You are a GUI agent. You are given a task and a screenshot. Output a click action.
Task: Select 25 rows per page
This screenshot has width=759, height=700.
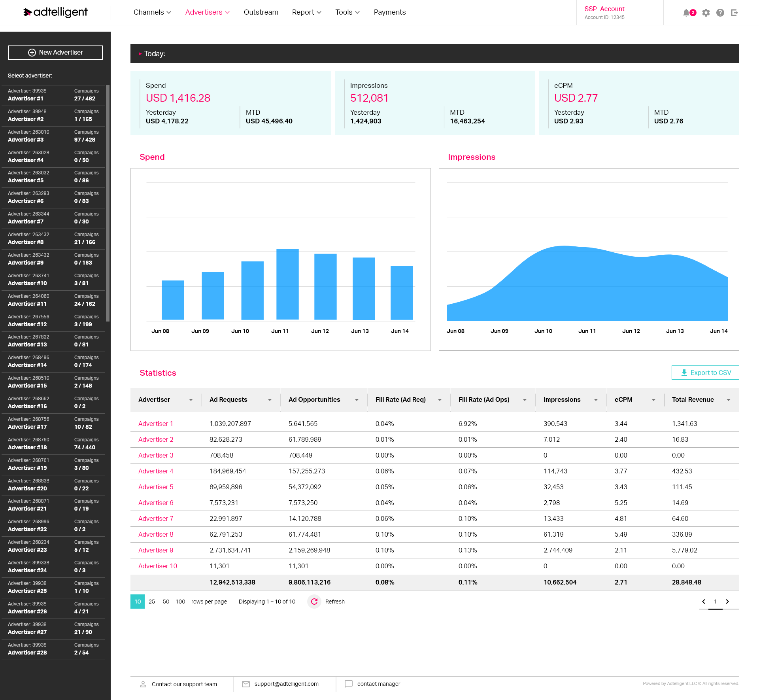152,602
